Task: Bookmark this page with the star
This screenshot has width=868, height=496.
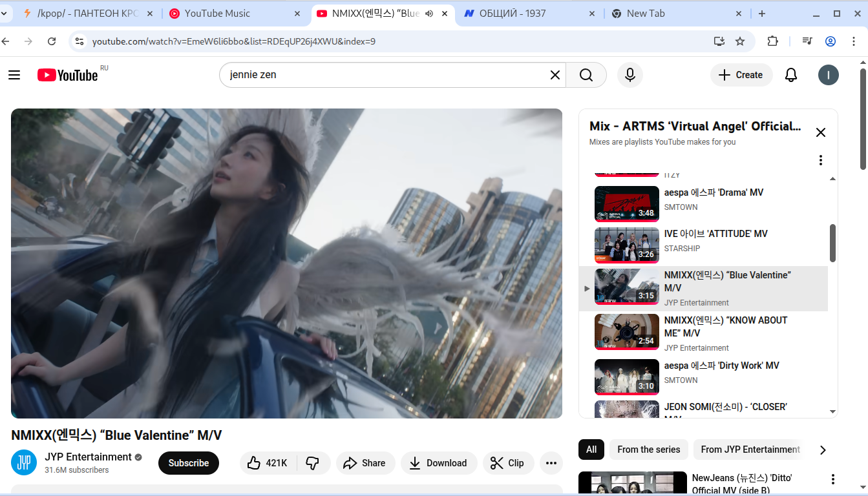Action: click(x=741, y=41)
